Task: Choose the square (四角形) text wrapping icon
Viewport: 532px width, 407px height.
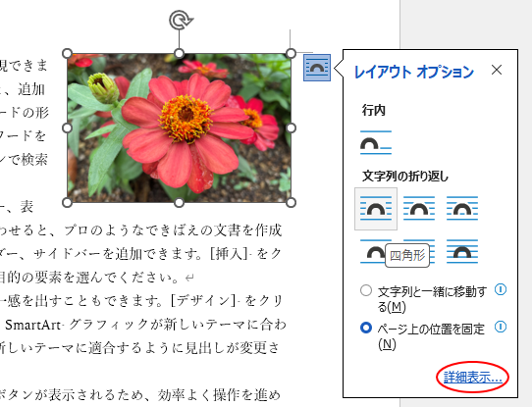Action: [x=376, y=209]
